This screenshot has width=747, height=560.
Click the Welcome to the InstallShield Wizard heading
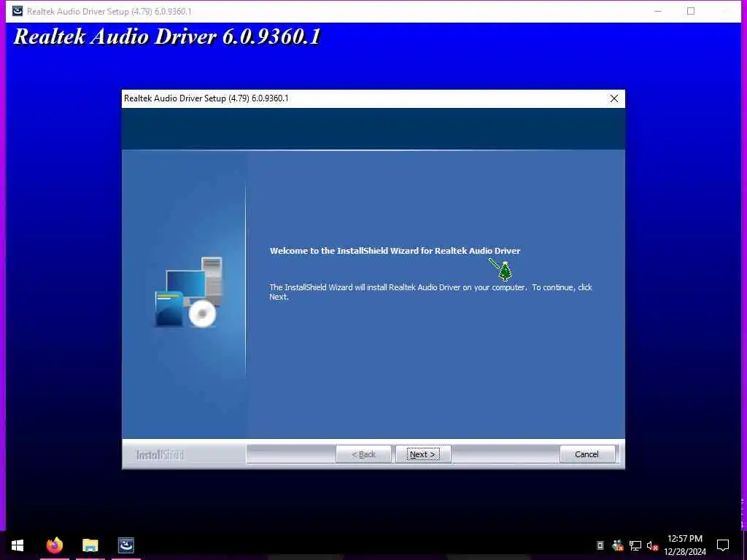tap(395, 251)
